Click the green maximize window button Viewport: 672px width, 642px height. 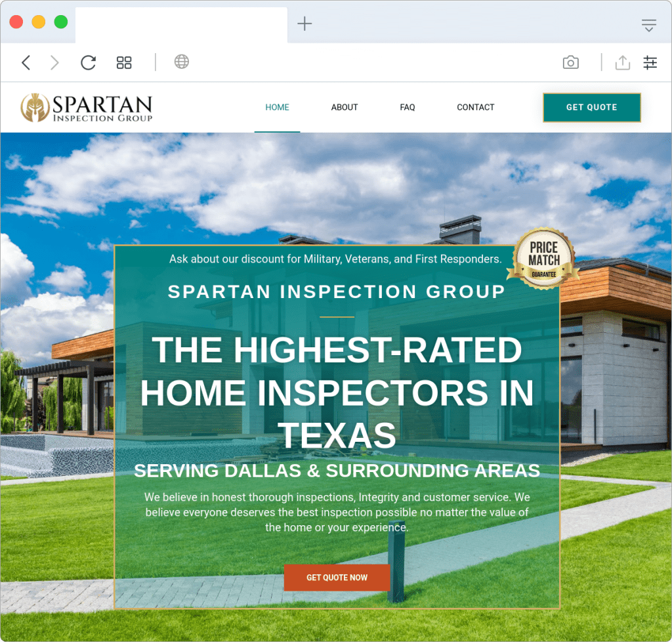point(61,22)
